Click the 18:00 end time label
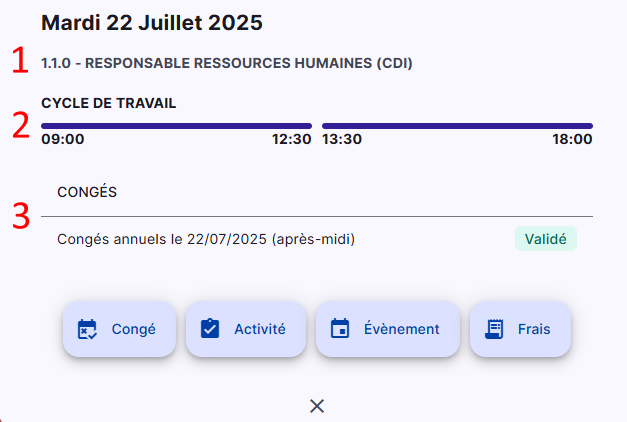 pos(572,139)
